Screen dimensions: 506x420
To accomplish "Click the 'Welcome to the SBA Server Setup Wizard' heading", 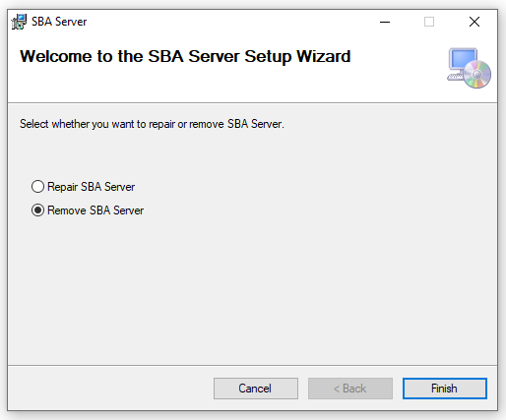I will pyautogui.click(x=185, y=56).
